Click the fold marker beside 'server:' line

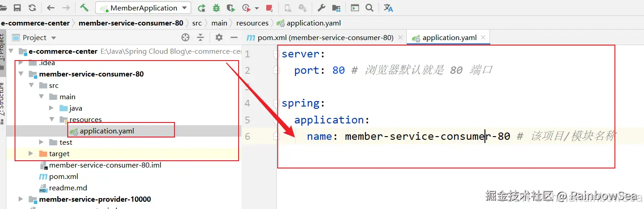(275, 54)
